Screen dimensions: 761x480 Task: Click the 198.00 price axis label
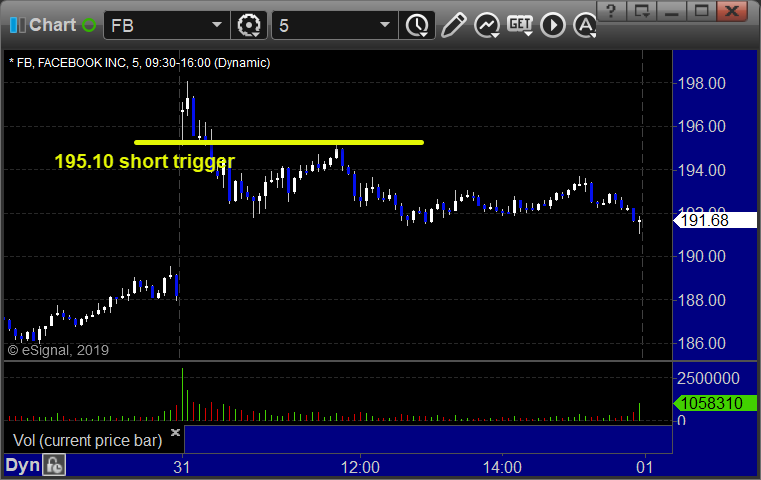coord(701,83)
